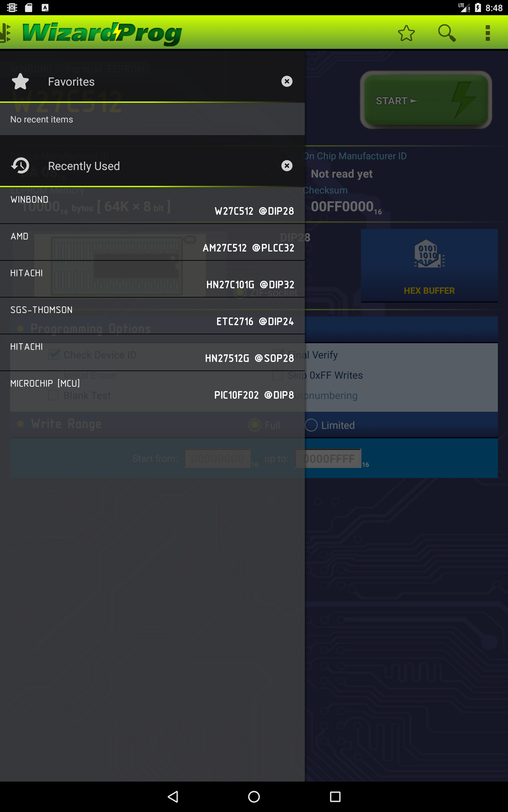Tap the Android home navigation button
Viewport: 508px width, 812px height.
pos(254,796)
